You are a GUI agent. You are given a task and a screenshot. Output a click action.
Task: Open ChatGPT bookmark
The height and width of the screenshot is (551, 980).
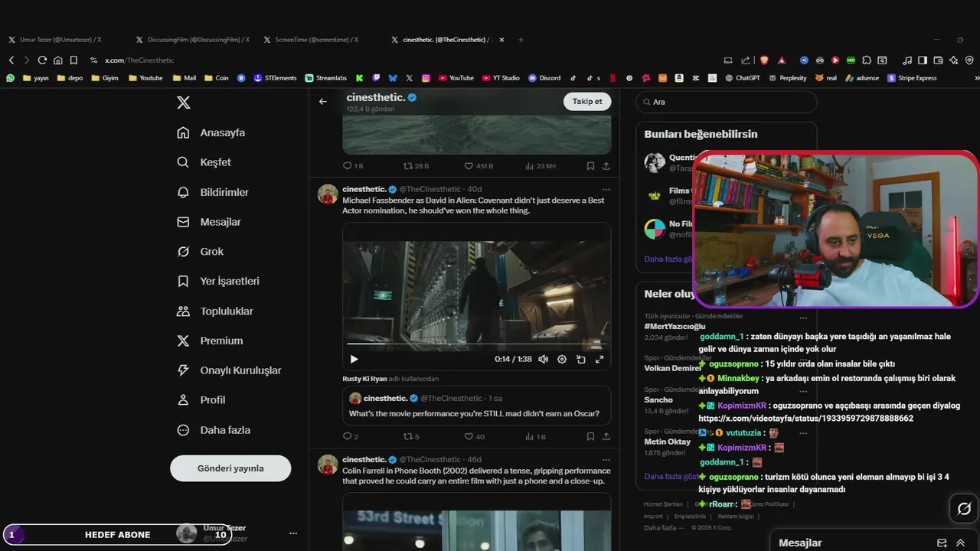(x=742, y=78)
